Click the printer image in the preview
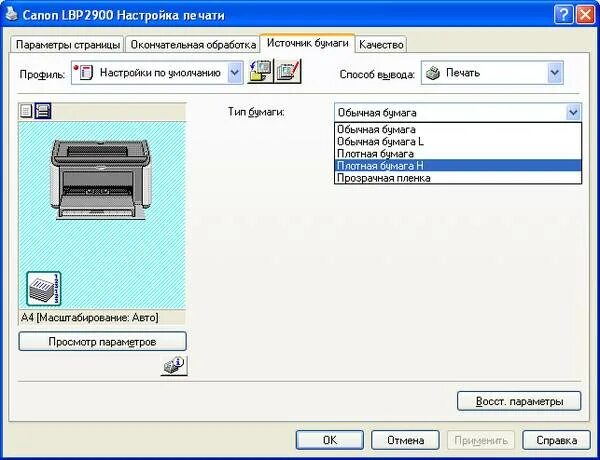Screen dimensions: 600x460 pos(100,179)
